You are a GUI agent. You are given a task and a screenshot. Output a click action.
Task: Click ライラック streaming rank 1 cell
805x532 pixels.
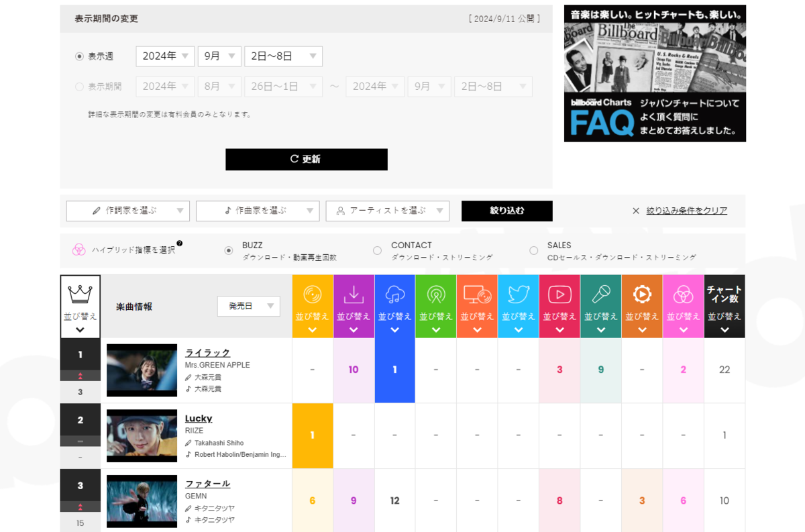(x=394, y=370)
